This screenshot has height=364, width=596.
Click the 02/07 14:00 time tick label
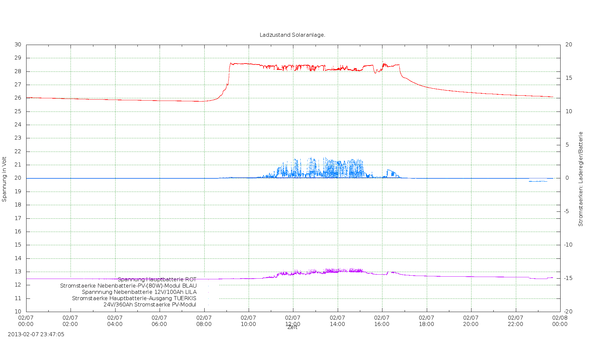point(337,321)
